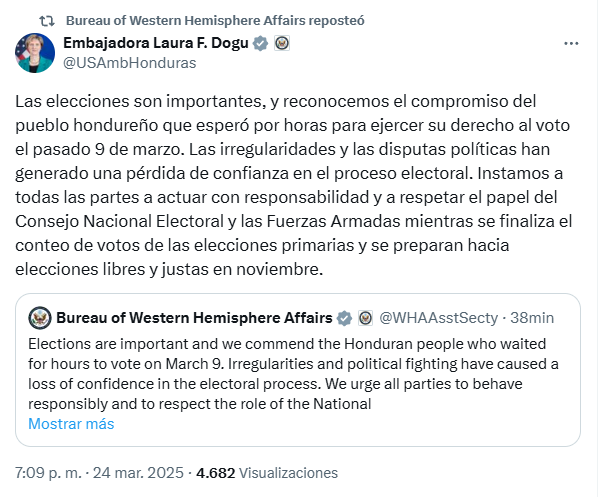The width and height of the screenshot is (600, 497).
Task: Click government seal badge beside Dogu's name
Action: [282, 43]
